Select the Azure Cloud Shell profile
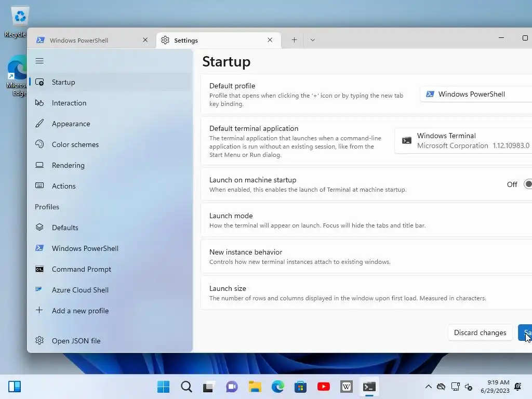Screen dimensions: 532x399 [x=110, y=290]
